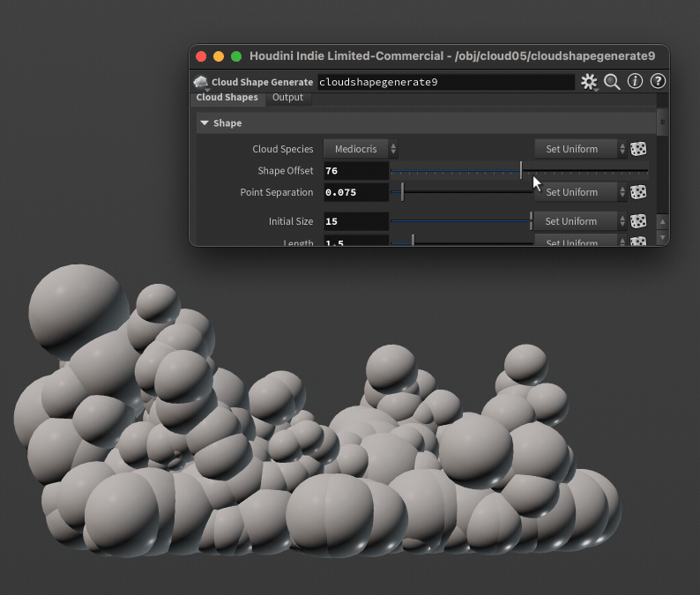Screen dimensions: 700x595
Task: Minimize window with the yellow button
Action: tap(219, 56)
